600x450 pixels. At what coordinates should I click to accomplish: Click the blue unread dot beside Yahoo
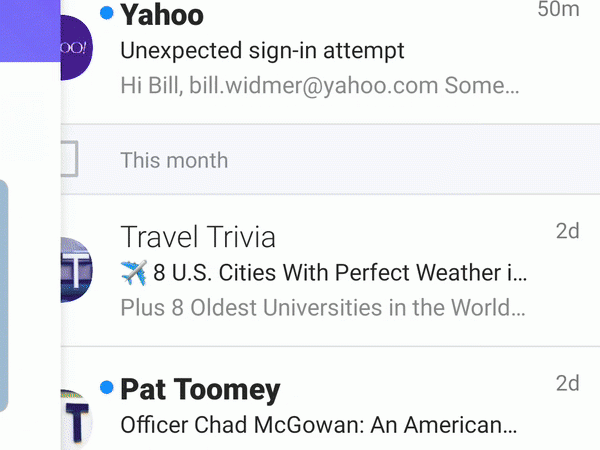107,13
